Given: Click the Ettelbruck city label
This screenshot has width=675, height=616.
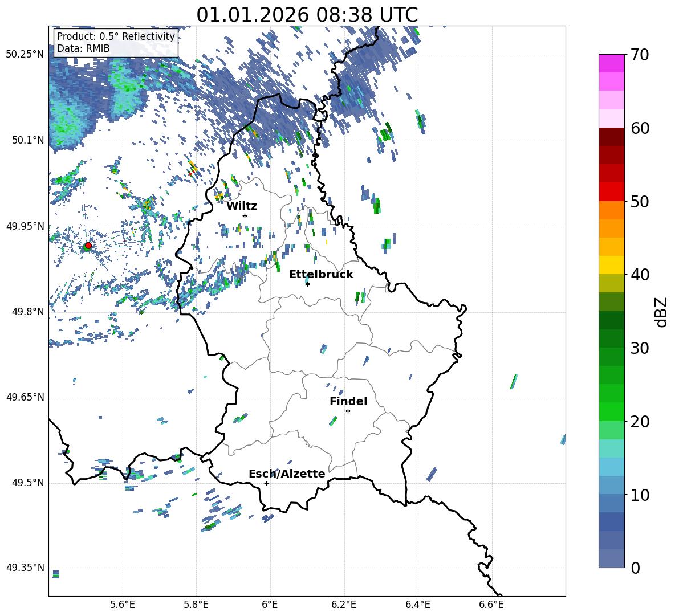Looking at the screenshot, I should coord(321,275).
